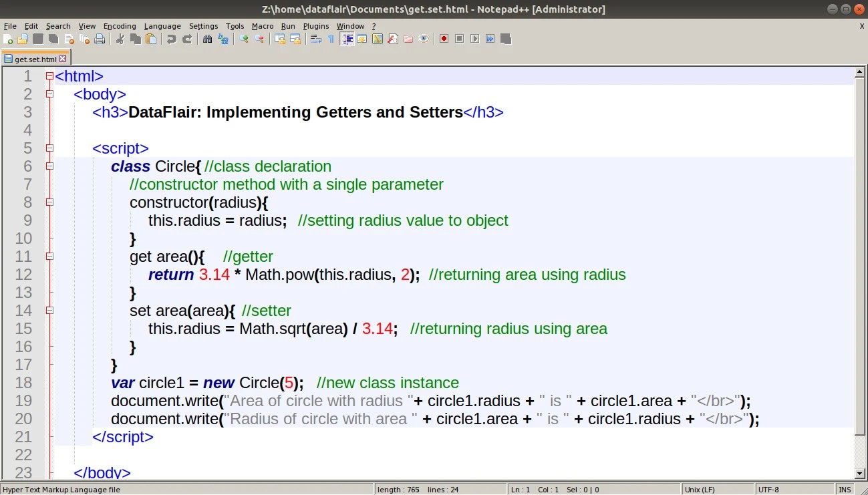Click line number 12 in the margin
Viewport: 868px width, 495px height.
23,275
